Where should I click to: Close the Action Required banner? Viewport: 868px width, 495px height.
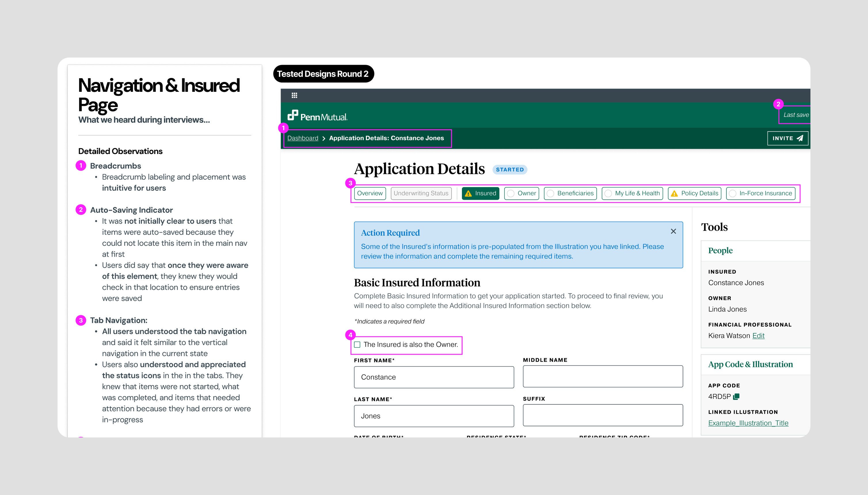pyautogui.click(x=673, y=231)
